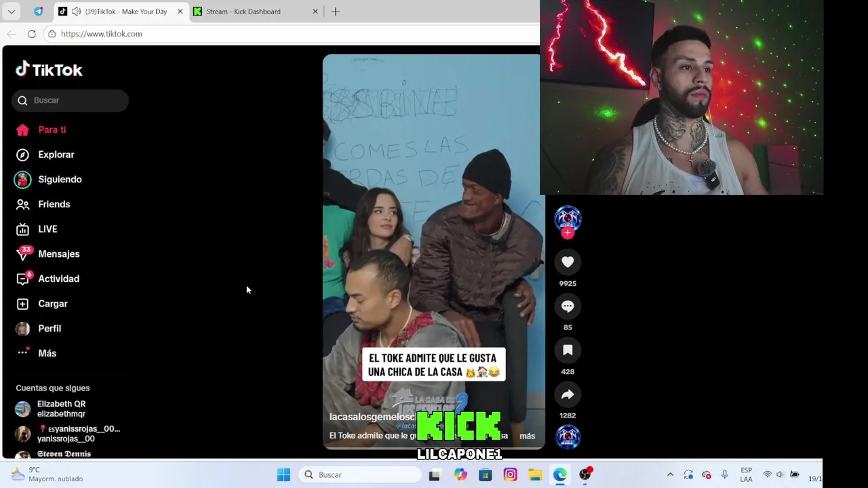Viewport: 868px width, 488px height.
Task: Open yanissrojas__00 followed account
Action: pyautogui.click(x=68, y=434)
